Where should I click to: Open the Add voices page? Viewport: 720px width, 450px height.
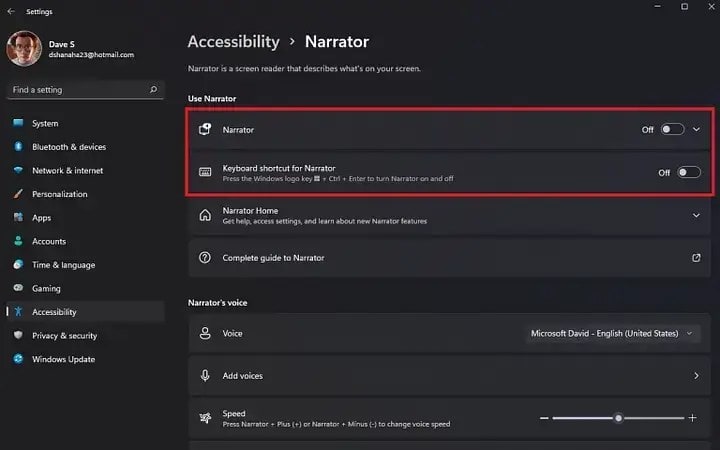(449, 376)
